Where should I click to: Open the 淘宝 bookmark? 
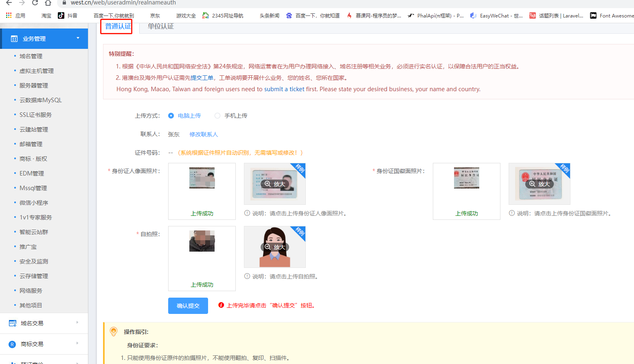click(x=46, y=15)
